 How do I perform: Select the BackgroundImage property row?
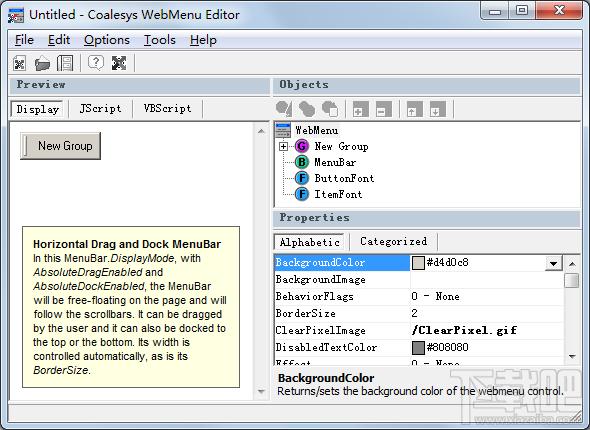click(419, 280)
